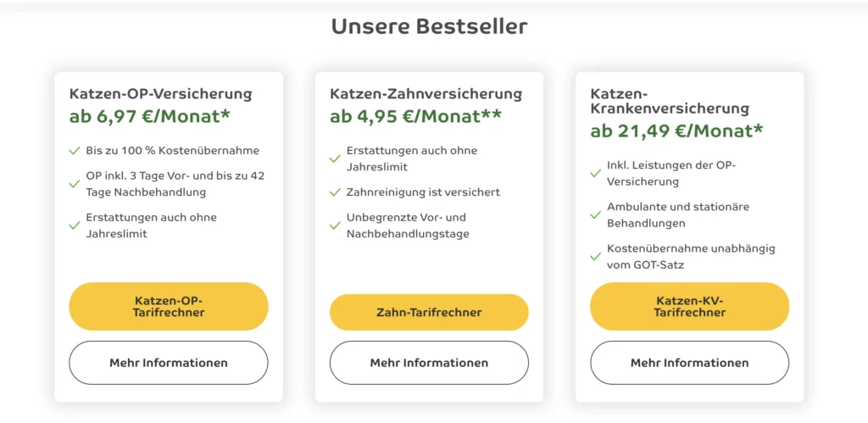Click Mehr Informationen under Katzen-Zahnversicherung

point(429,363)
